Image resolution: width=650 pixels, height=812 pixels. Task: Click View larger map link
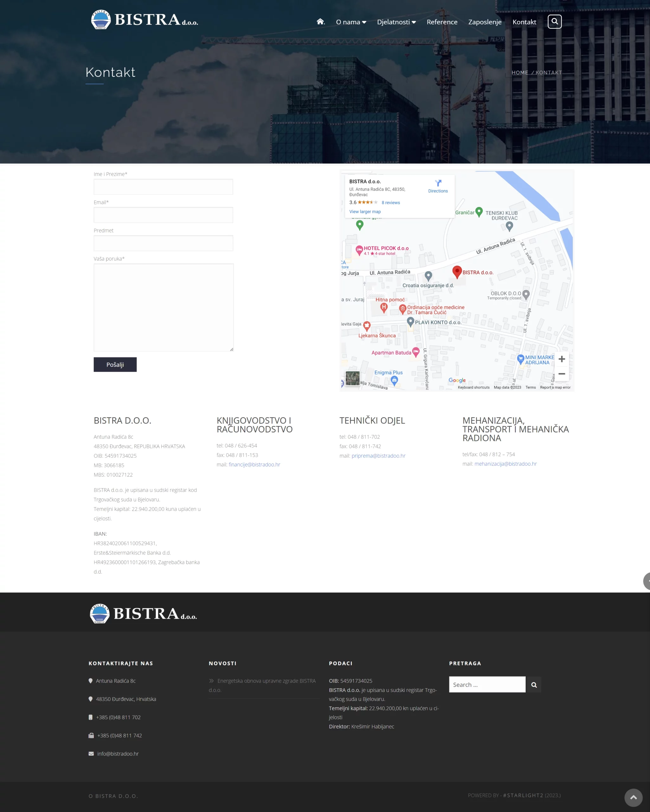tap(365, 212)
